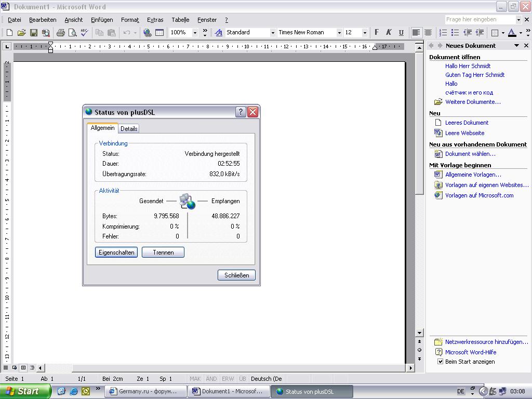Toggle underline formatting (U)
Screen dimensions: 532x399
(401, 32)
